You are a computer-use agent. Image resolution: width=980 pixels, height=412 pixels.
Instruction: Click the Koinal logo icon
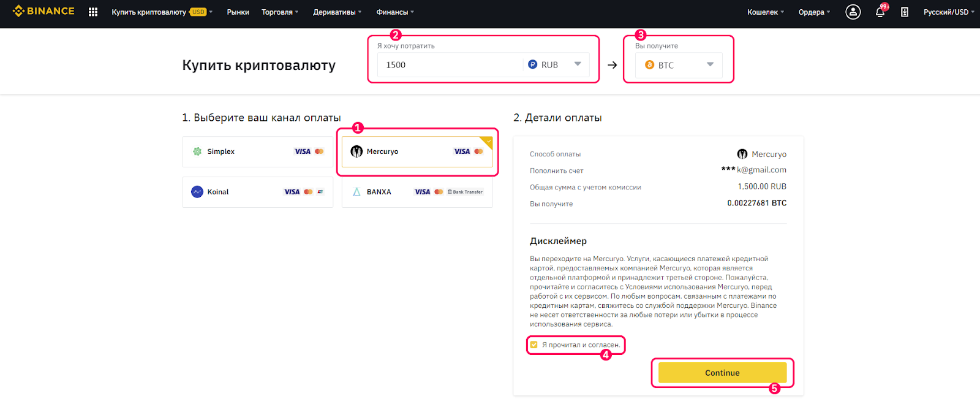coord(197,192)
